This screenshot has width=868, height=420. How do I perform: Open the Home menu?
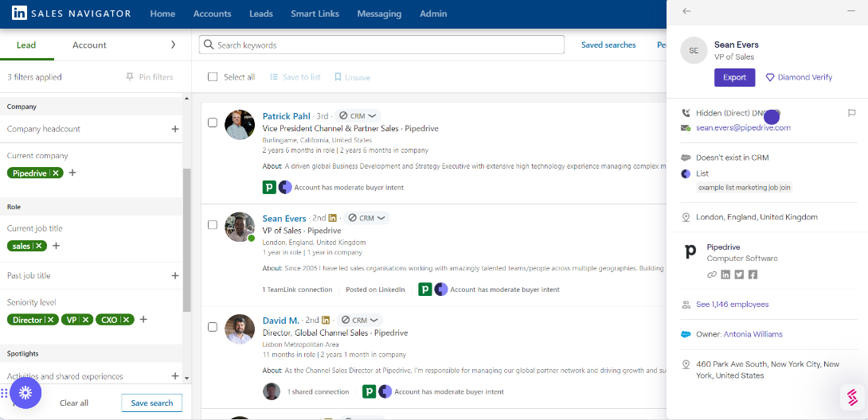point(162,14)
